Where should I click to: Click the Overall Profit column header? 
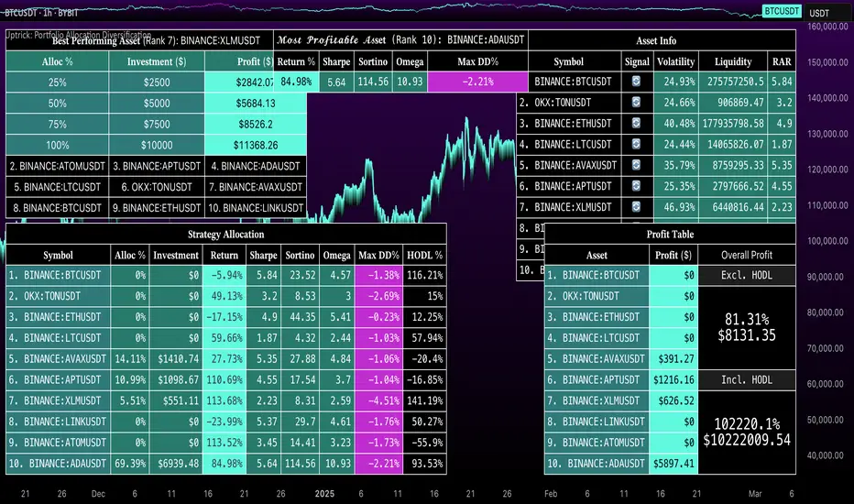click(747, 255)
